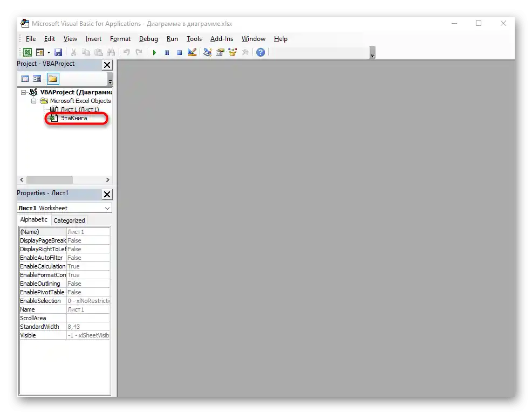Open the Tools menu
532x414 pixels.
click(x=194, y=39)
